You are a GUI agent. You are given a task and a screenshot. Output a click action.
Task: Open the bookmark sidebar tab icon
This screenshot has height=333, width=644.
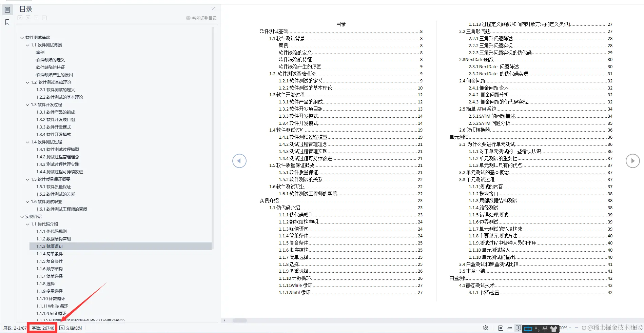pyautogui.click(x=7, y=22)
